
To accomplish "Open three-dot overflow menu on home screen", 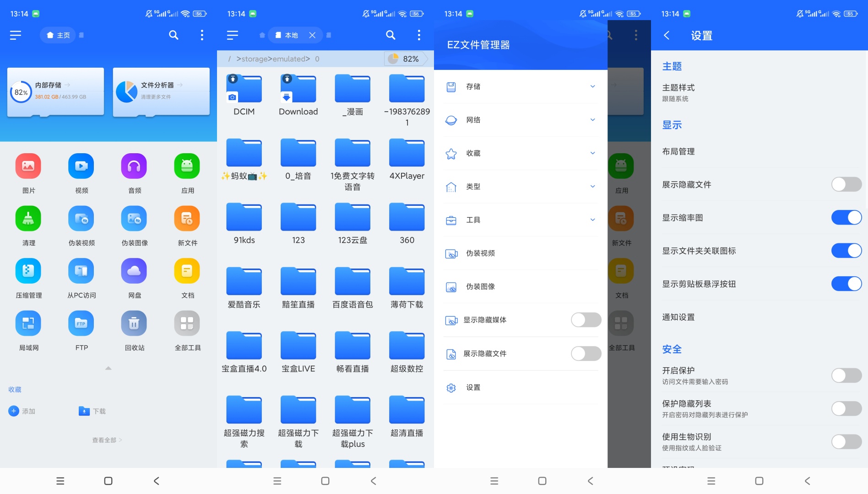I will [202, 35].
